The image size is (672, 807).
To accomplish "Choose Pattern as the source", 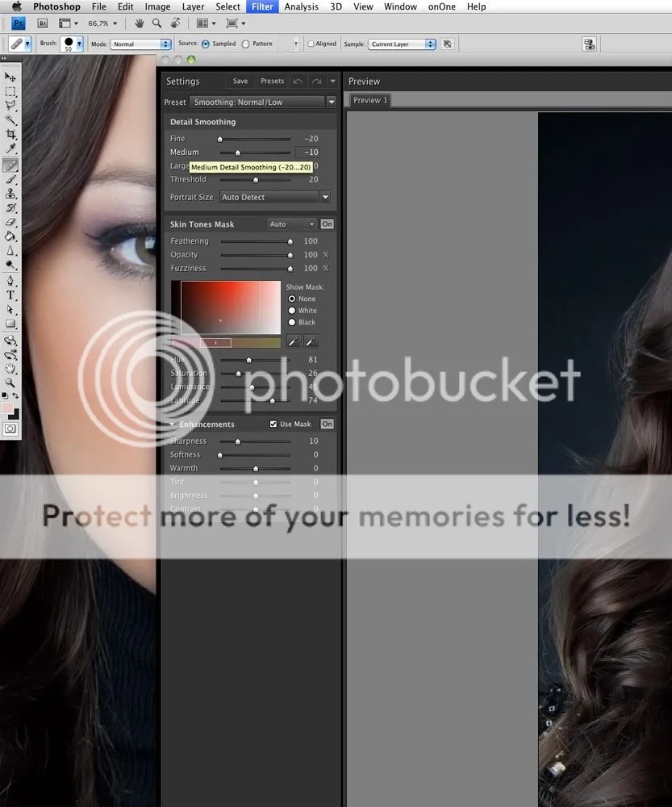I will [246, 44].
